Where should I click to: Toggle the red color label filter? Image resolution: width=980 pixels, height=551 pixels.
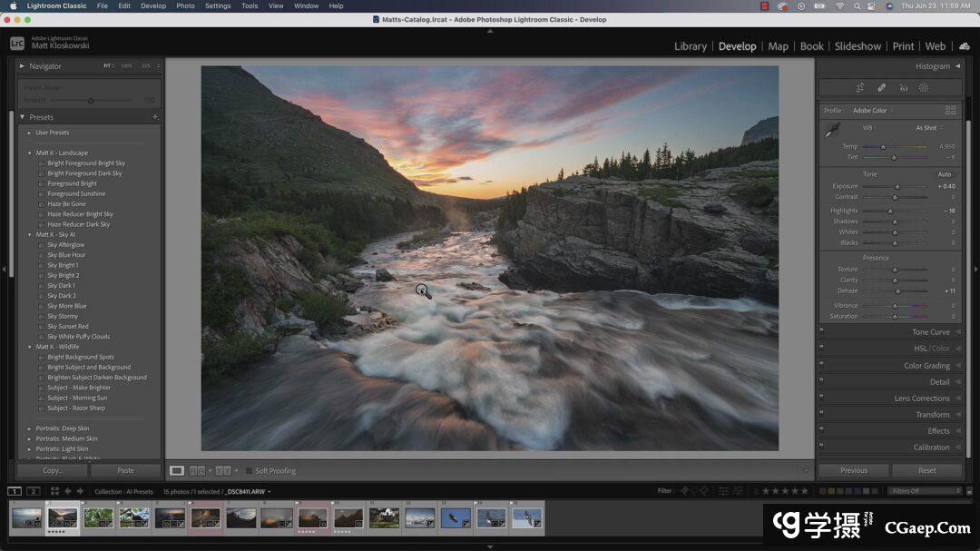(823, 491)
